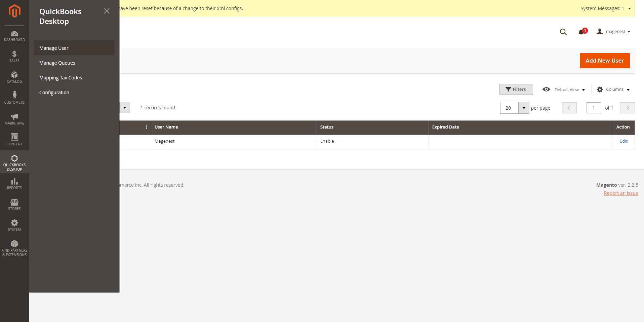This screenshot has height=322, width=644.
Task: Expand the magenest account menu
Action: (x=614, y=32)
